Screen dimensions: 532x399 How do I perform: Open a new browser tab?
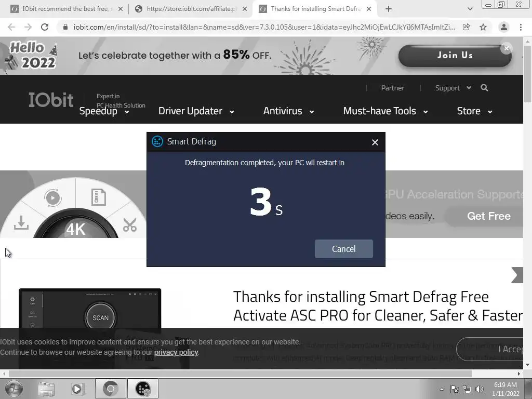tap(389, 9)
